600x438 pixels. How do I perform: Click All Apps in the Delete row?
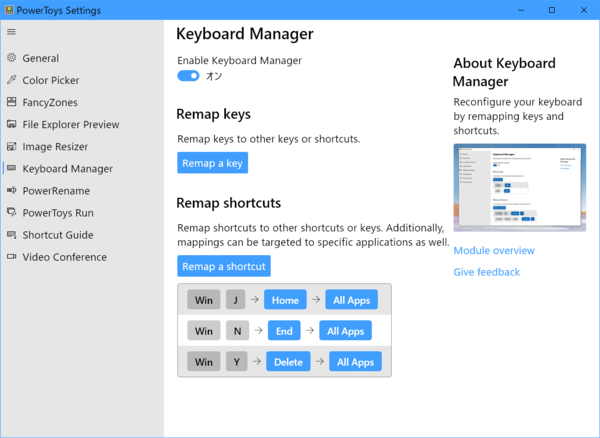(355, 361)
